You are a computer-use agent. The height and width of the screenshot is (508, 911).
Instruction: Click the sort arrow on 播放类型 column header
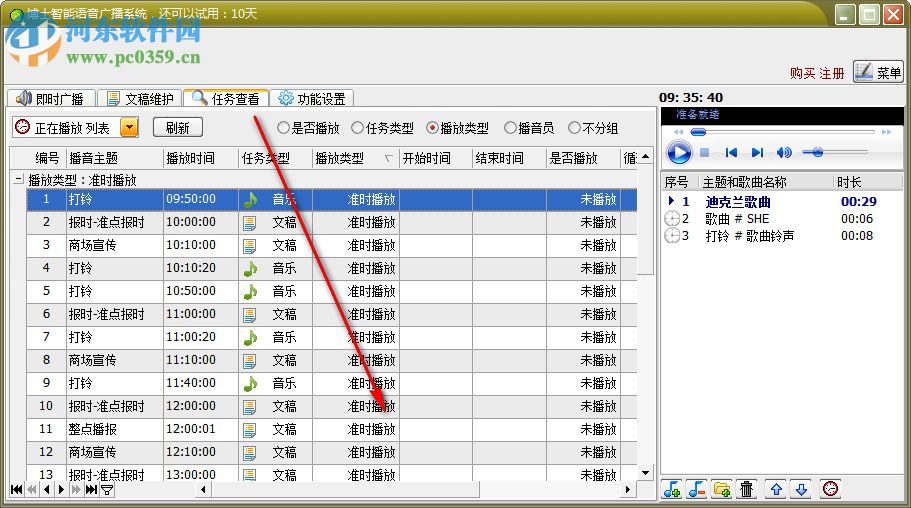tap(389, 158)
